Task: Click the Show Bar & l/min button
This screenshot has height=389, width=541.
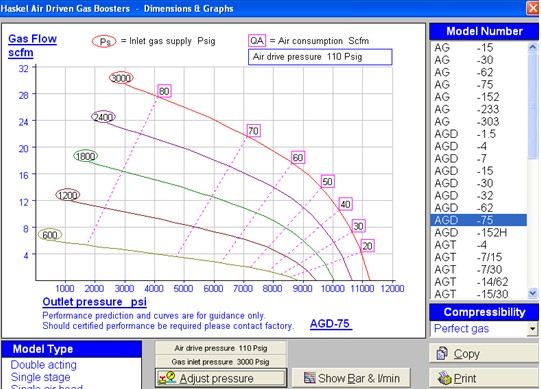Action: click(x=351, y=378)
